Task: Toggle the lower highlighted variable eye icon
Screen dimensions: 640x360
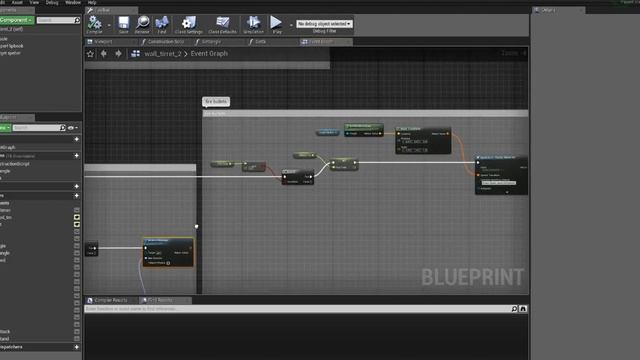Action: [x=76, y=224]
